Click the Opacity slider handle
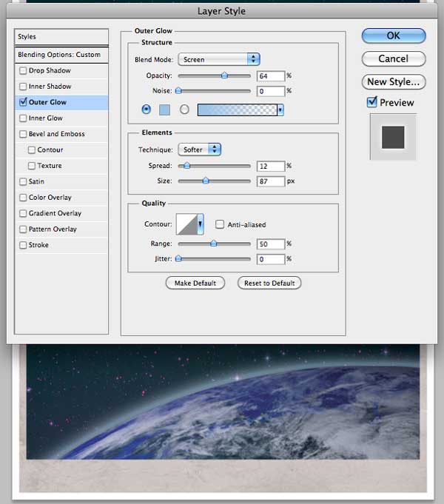 coord(224,75)
